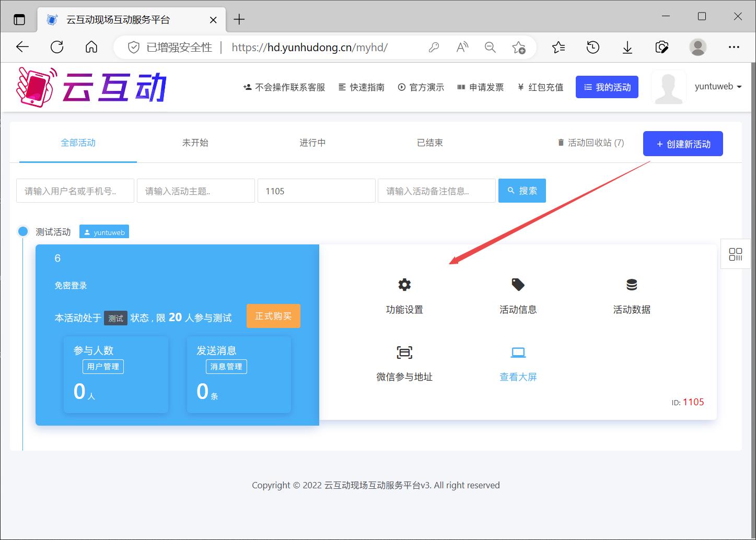Click 不会操作联系客服 menu link

(x=284, y=87)
